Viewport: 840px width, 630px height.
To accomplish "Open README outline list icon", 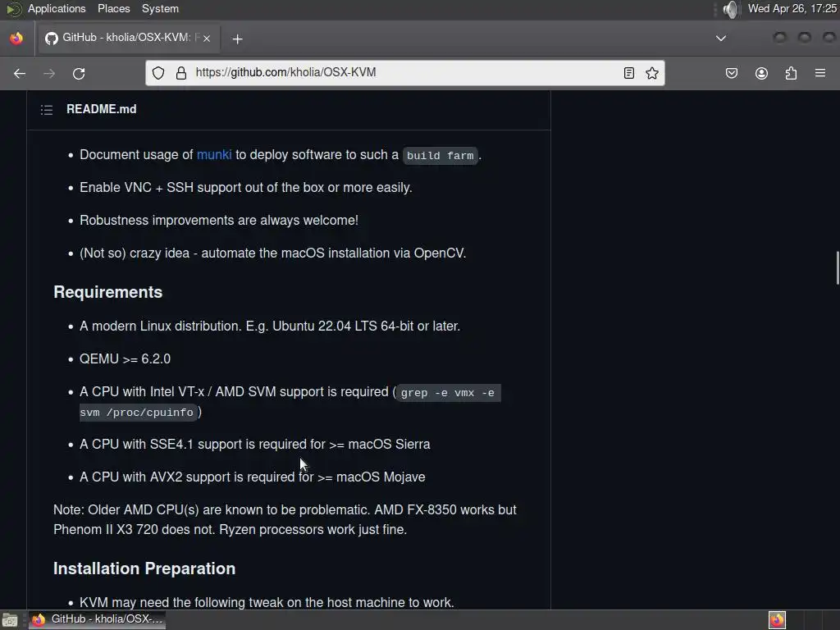I will tap(47, 109).
